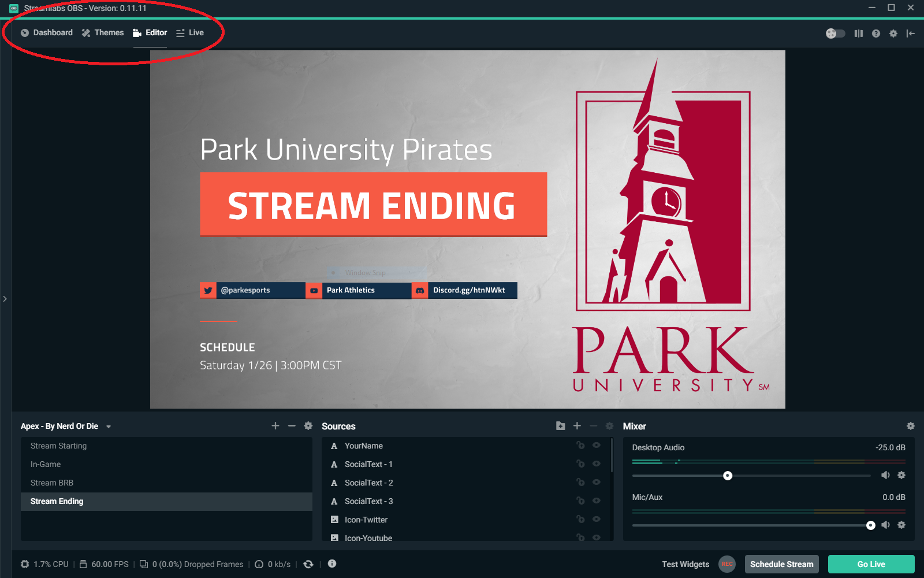Click the Dropped Frames status
Viewport: 924px width, 578px height.
click(192, 564)
